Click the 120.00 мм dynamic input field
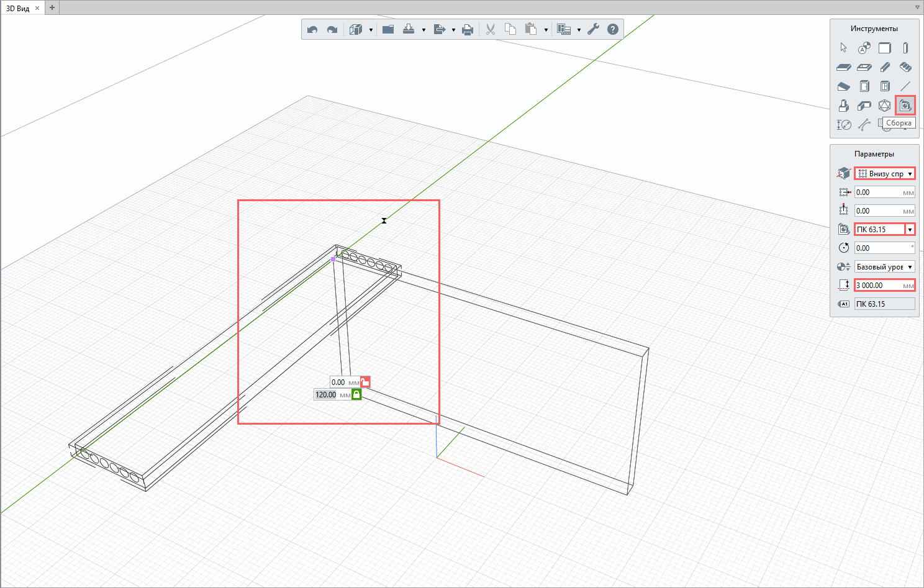The width and height of the screenshot is (924, 588). click(x=333, y=395)
